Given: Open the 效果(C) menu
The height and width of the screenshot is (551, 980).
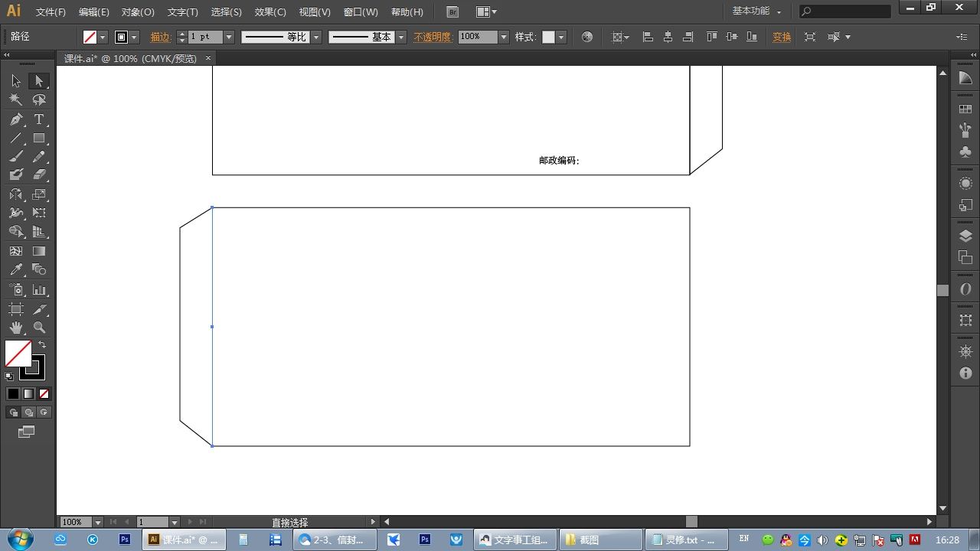Looking at the screenshot, I should [270, 12].
